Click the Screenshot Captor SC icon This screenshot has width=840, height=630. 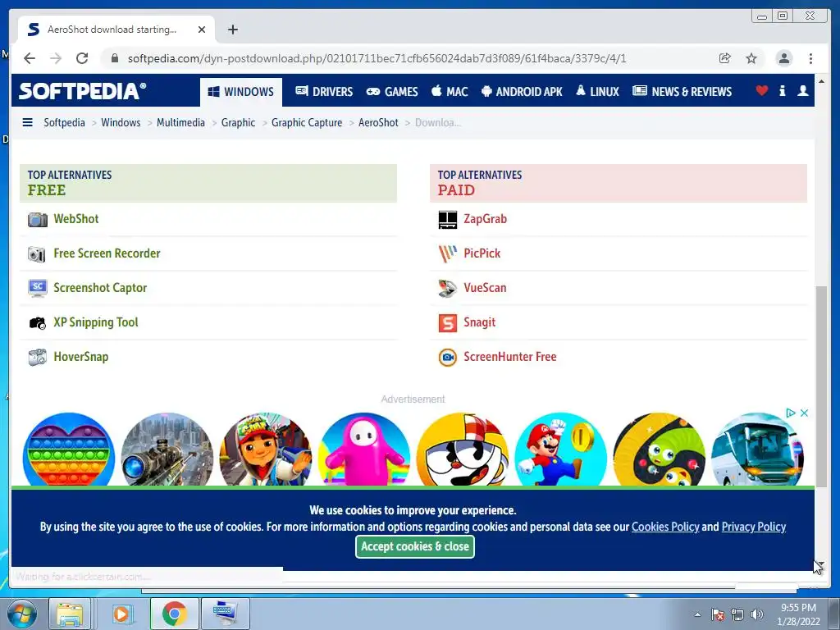(x=38, y=288)
